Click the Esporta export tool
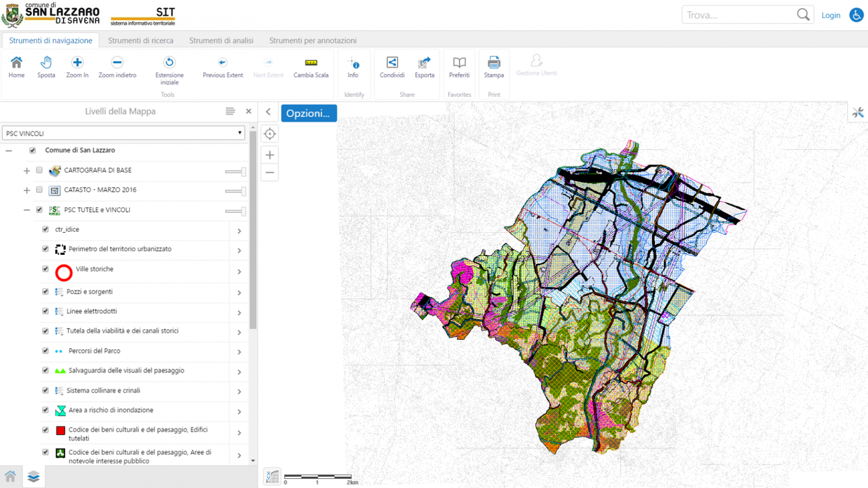This screenshot has height=488, width=868. click(x=425, y=67)
